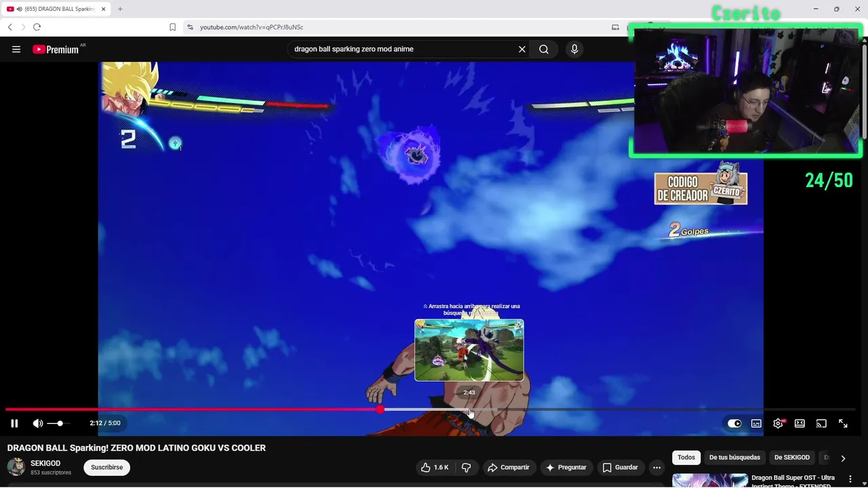Adjust the volume slider
Screen dimensions: 868x488
pos(58,424)
